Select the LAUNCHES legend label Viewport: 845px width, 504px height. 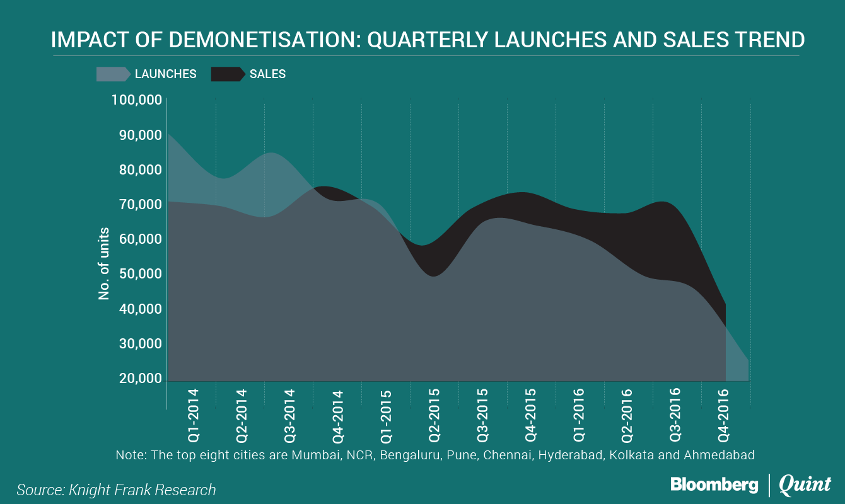[166, 74]
